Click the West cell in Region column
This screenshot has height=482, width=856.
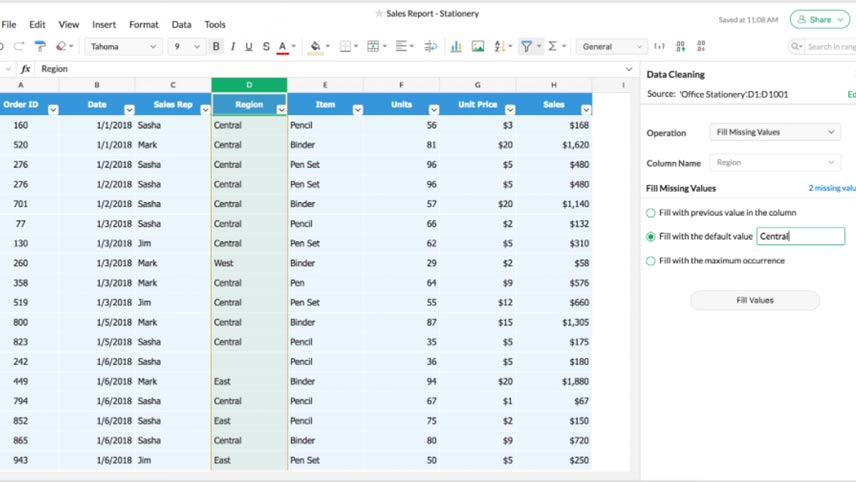click(x=249, y=263)
